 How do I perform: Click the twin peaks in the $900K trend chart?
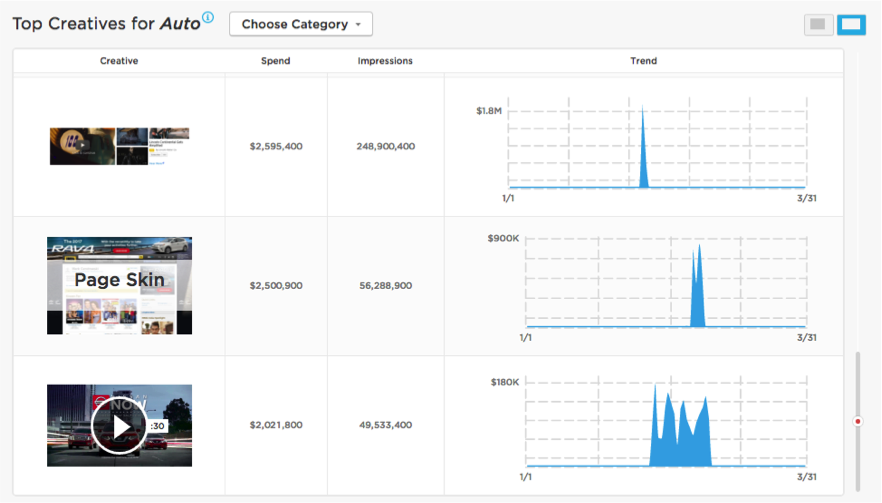[x=698, y=286]
